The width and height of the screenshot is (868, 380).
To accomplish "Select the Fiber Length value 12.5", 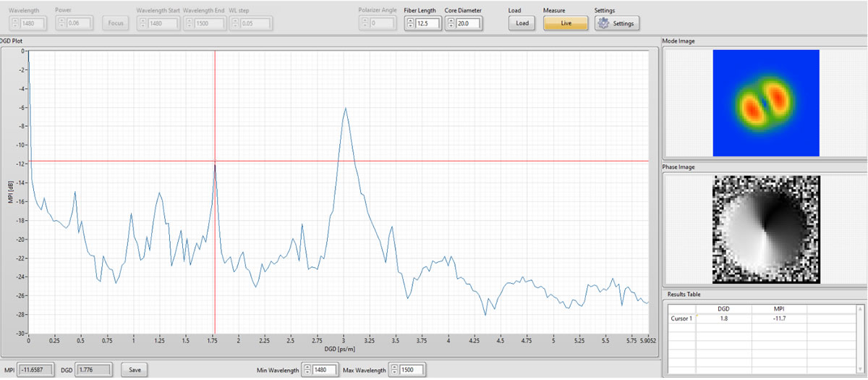I will (427, 23).
